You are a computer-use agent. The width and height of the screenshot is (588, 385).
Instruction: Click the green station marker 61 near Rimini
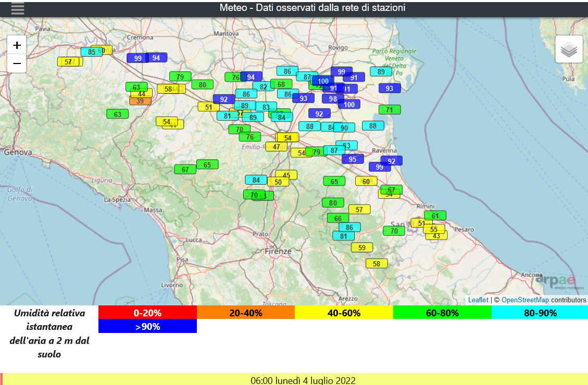point(435,216)
